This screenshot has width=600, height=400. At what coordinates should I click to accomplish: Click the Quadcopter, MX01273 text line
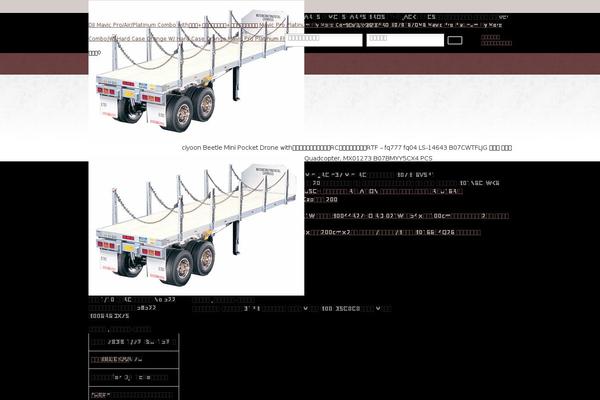point(368,158)
